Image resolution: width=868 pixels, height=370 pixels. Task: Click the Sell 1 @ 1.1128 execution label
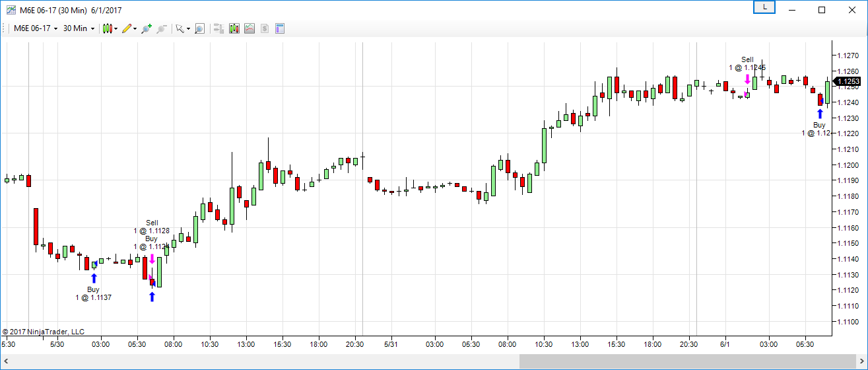pyautogui.click(x=152, y=227)
